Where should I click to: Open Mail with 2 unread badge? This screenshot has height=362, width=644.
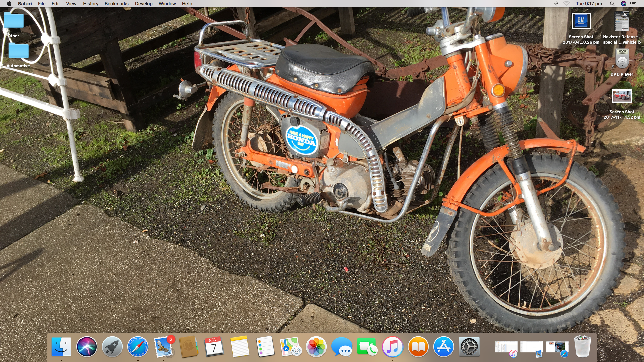(164, 347)
